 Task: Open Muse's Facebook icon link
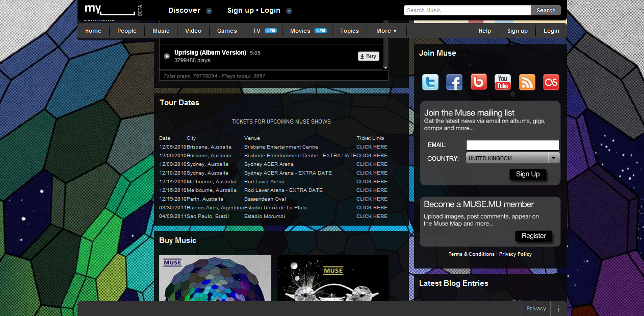(454, 82)
